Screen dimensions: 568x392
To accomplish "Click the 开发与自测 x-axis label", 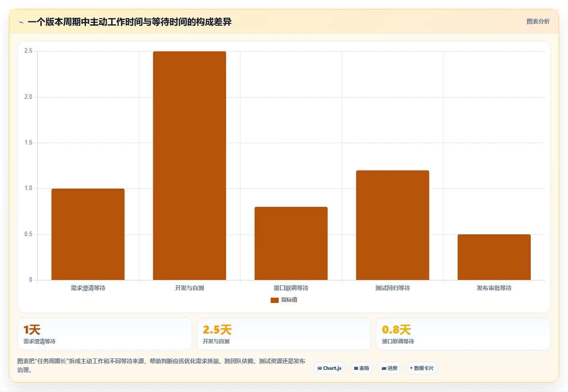I will 190,288.
